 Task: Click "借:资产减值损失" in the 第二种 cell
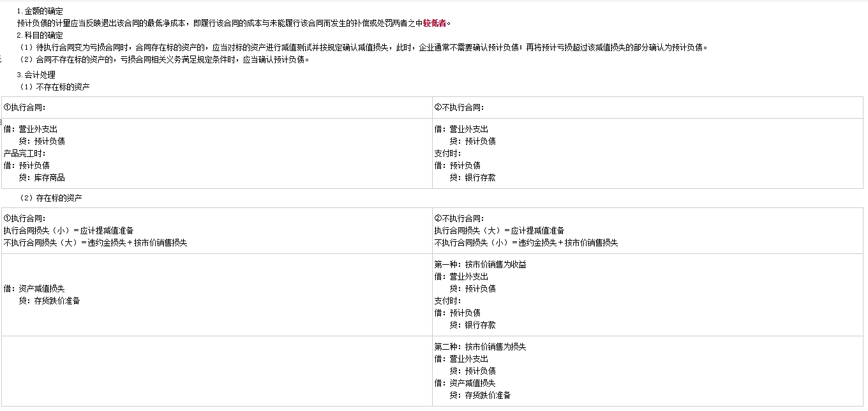click(x=465, y=383)
